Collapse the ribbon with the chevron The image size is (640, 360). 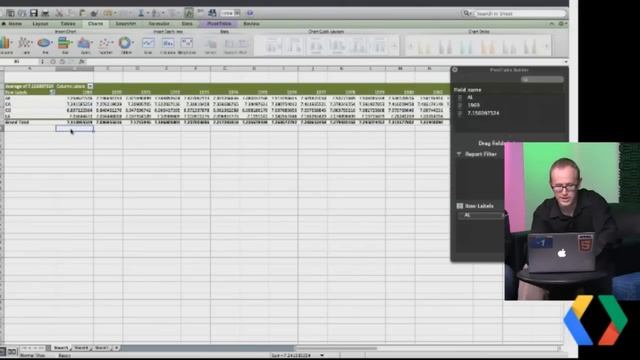point(552,24)
